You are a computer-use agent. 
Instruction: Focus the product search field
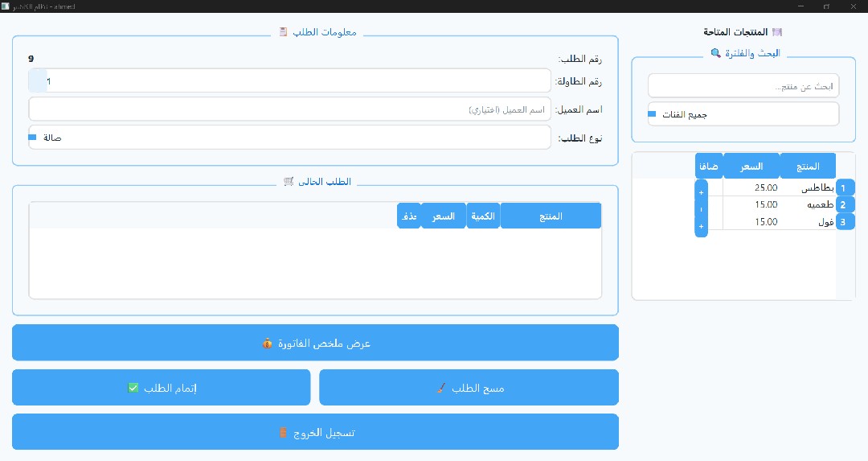(743, 86)
